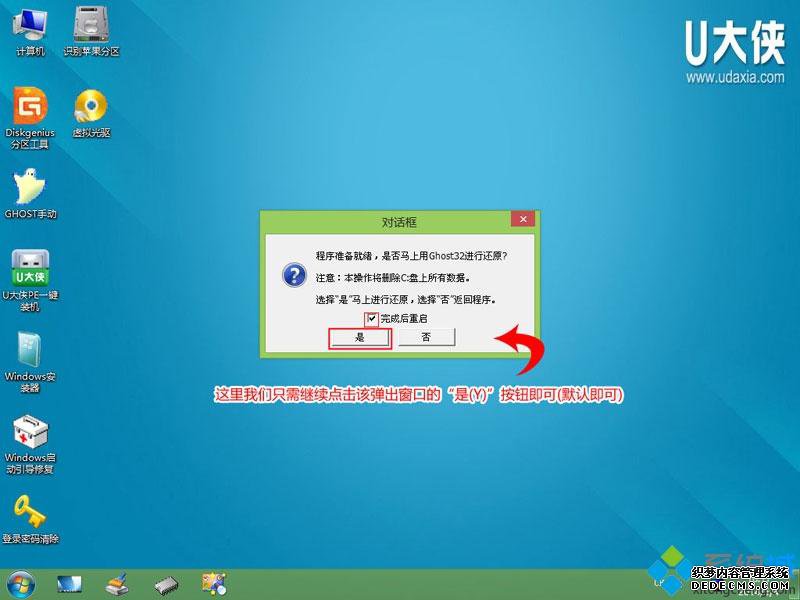Click the line mentioning 返回程序
This screenshot has width=800, height=600.
[x=406, y=300]
